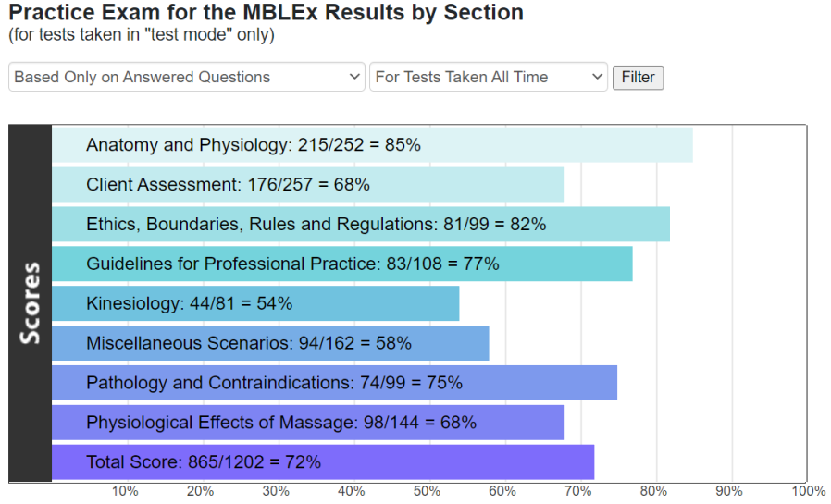Click the Ethics, Boundaries, Rules and Regulations bar
This screenshot has height=504, width=831.
pyautogui.click(x=360, y=225)
